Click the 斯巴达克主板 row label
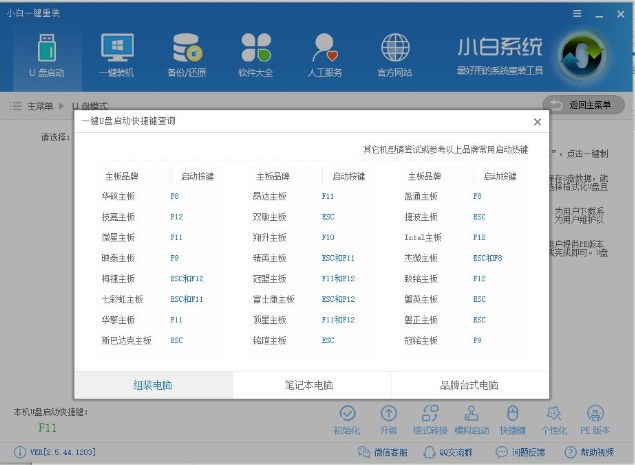The image size is (635, 465). 126,341
